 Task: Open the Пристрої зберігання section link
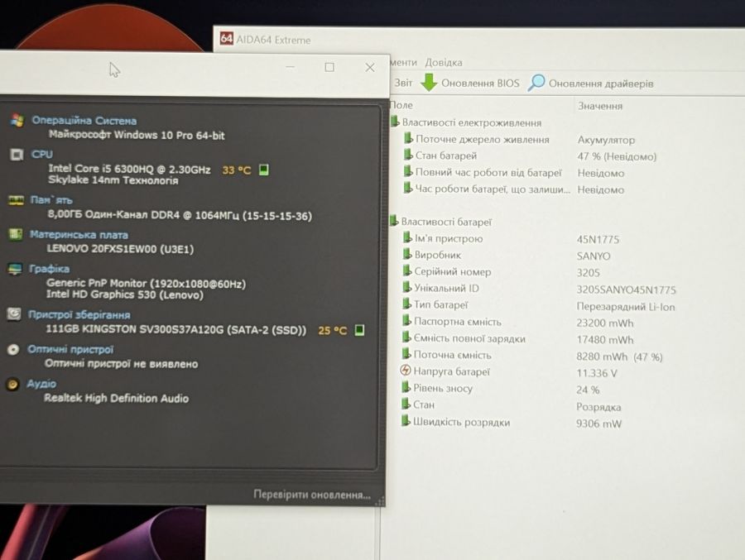tap(79, 315)
